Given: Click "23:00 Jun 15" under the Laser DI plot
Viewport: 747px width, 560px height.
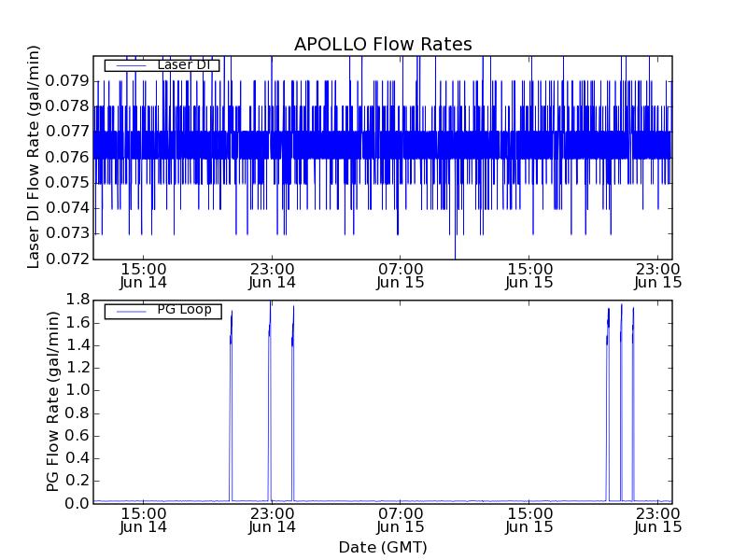Looking at the screenshot, I should pyautogui.click(x=658, y=275).
